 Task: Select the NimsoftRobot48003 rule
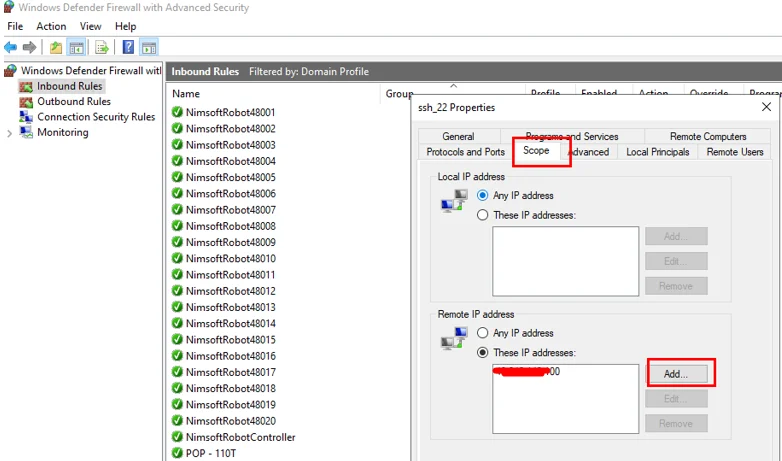[x=230, y=145]
